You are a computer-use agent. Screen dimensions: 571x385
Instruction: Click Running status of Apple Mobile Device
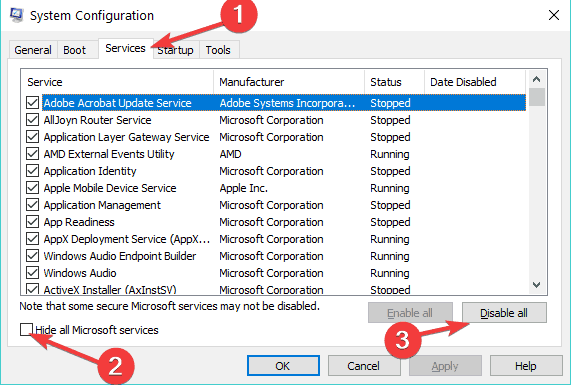coord(390,188)
